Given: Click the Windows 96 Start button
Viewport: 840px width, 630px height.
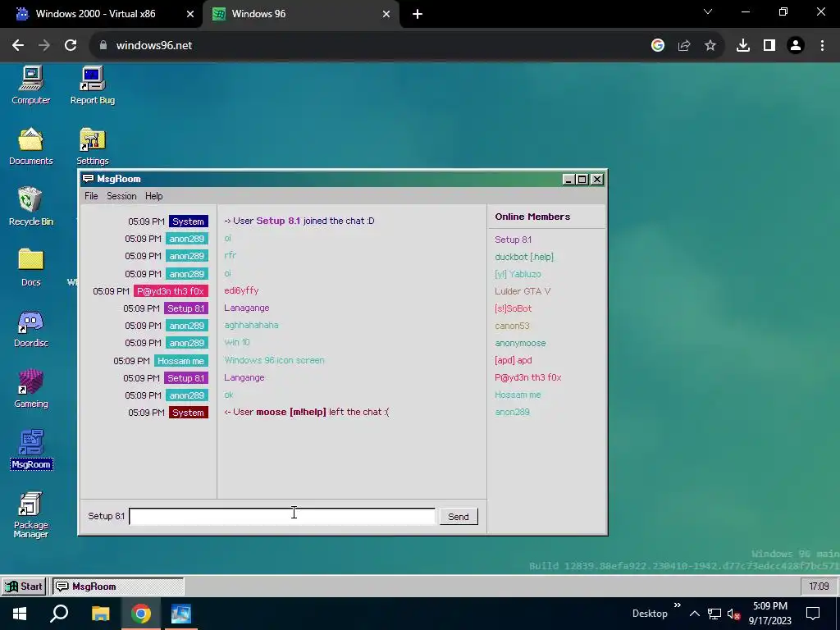Looking at the screenshot, I should [x=24, y=586].
